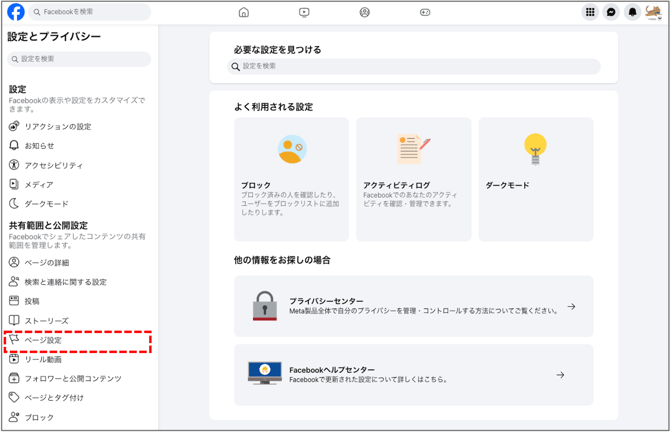Click the ページとタグ付け tag icon
The height and width of the screenshot is (432, 670).
(x=14, y=397)
